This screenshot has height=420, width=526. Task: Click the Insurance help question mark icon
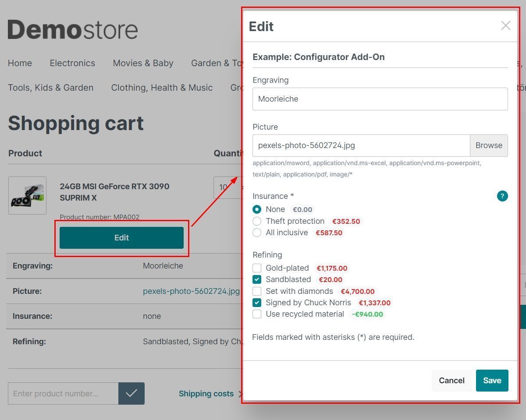[x=502, y=196]
